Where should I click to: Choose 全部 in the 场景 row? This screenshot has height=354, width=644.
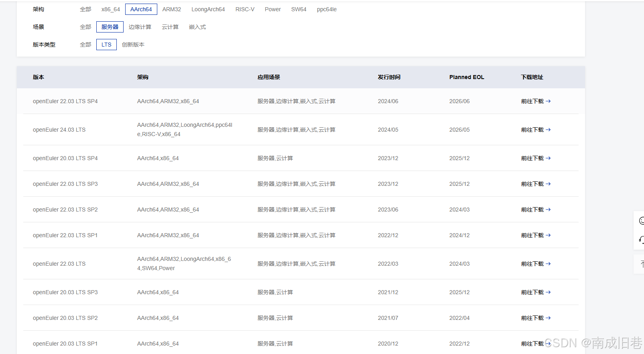point(85,27)
